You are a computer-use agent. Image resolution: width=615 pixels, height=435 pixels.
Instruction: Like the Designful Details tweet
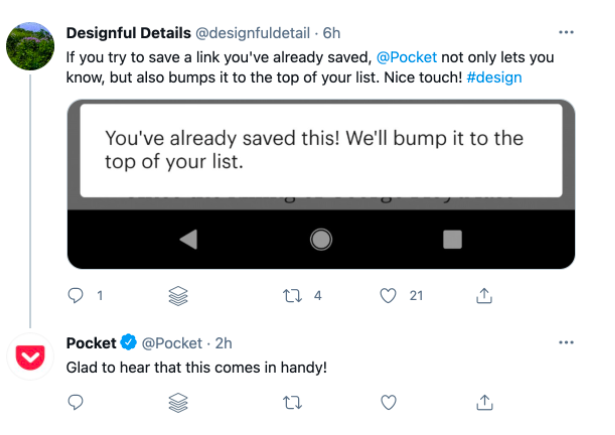(x=391, y=296)
